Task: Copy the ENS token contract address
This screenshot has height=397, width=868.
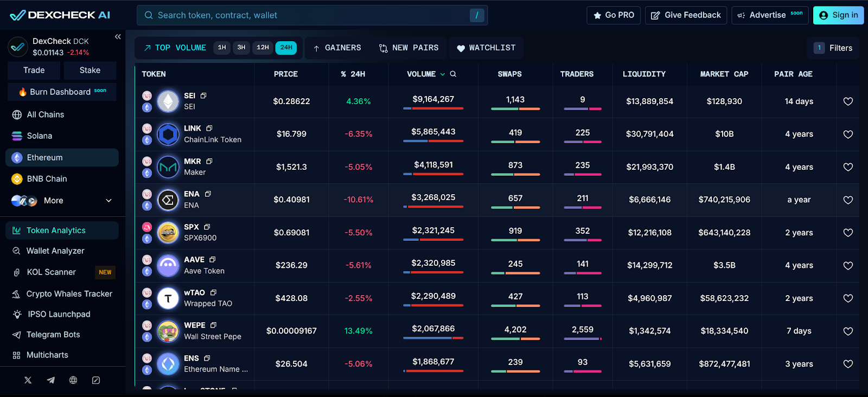Action: pos(207,358)
